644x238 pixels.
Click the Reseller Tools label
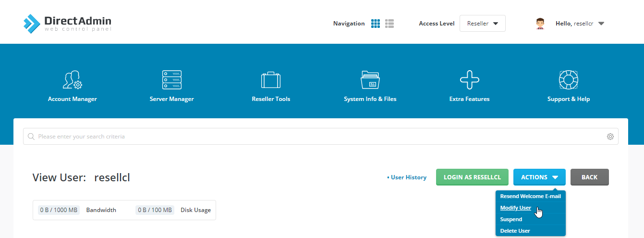coord(271,99)
